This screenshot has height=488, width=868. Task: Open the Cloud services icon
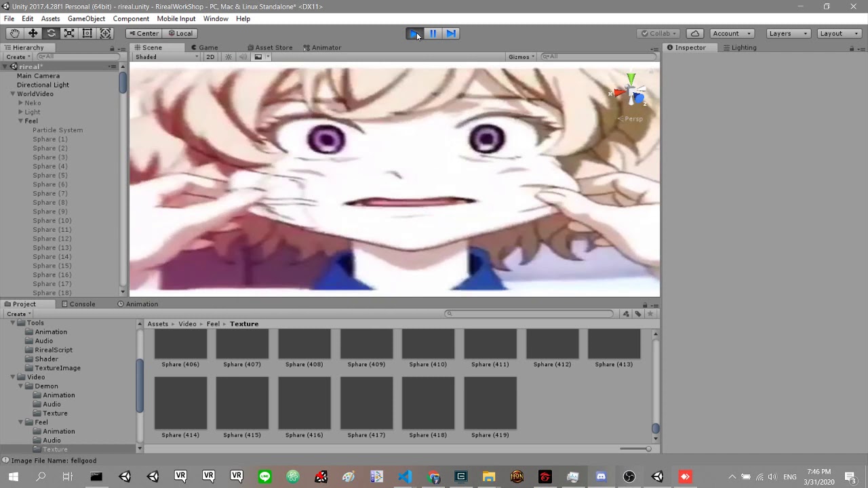[694, 33]
